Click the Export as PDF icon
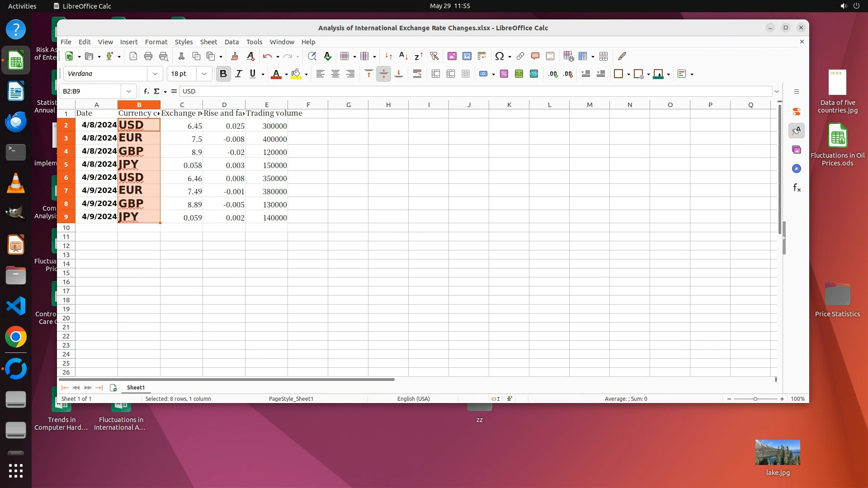The image size is (868, 488). pos(133,56)
